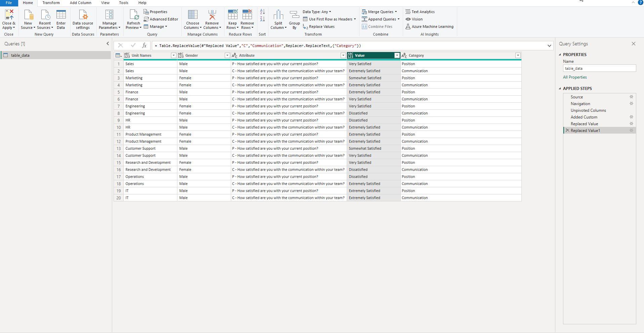Click Text Analytics
This screenshot has height=333, width=644.
(x=420, y=12)
